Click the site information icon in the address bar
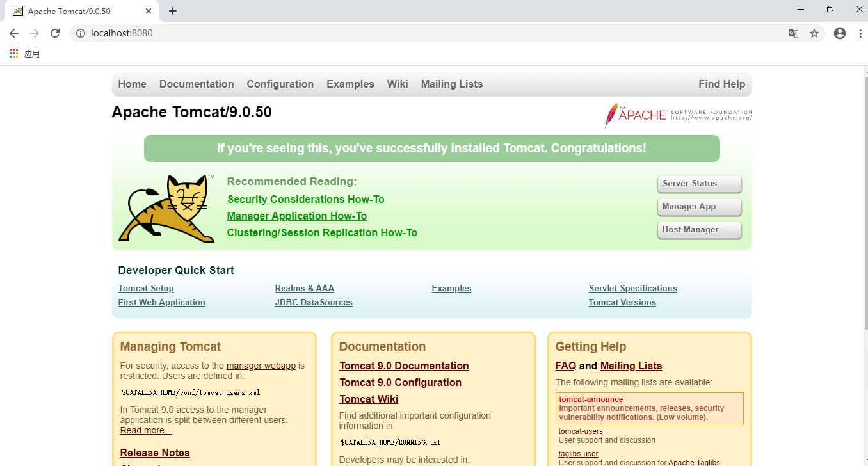 coord(81,33)
